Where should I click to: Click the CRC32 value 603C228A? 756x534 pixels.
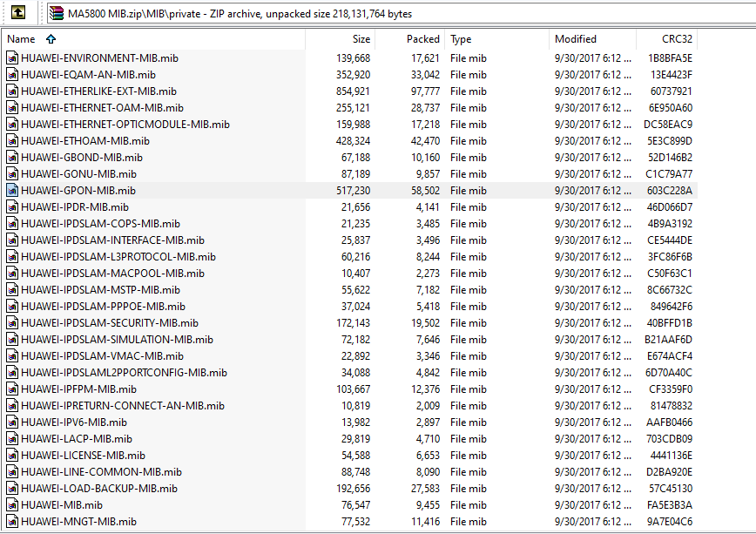(x=669, y=191)
